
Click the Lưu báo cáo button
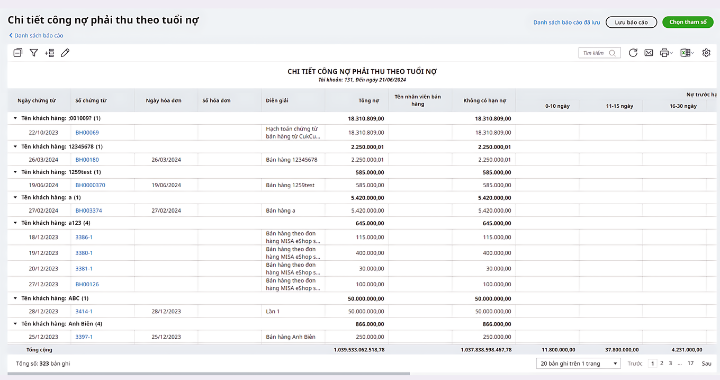pyautogui.click(x=631, y=22)
